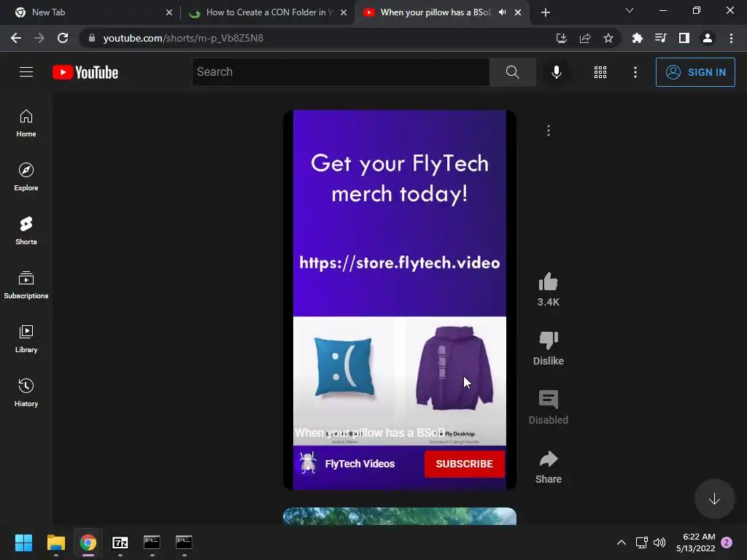Open Chrome extensions puzzle icon
The height and width of the screenshot is (560, 747).
click(637, 38)
